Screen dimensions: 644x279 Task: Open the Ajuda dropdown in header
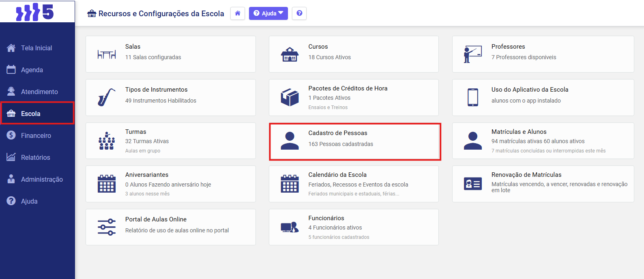coord(268,13)
